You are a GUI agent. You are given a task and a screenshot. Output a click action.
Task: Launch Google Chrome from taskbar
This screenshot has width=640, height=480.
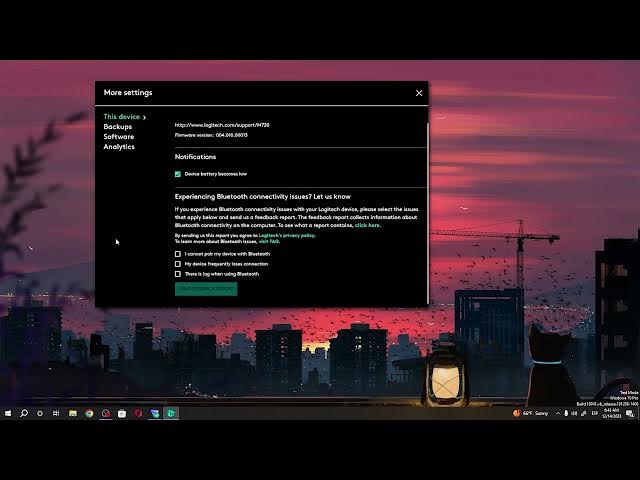pyautogui.click(x=89, y=413)
